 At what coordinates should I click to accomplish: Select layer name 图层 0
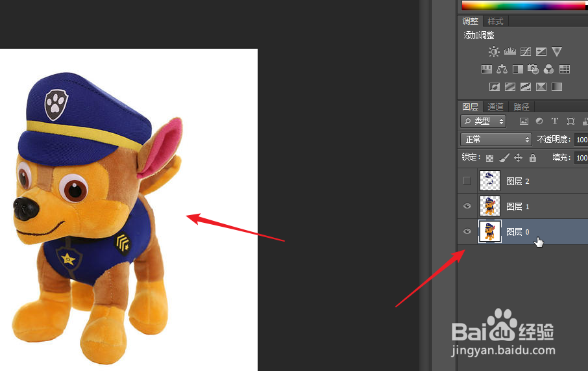tap(517, 232)
